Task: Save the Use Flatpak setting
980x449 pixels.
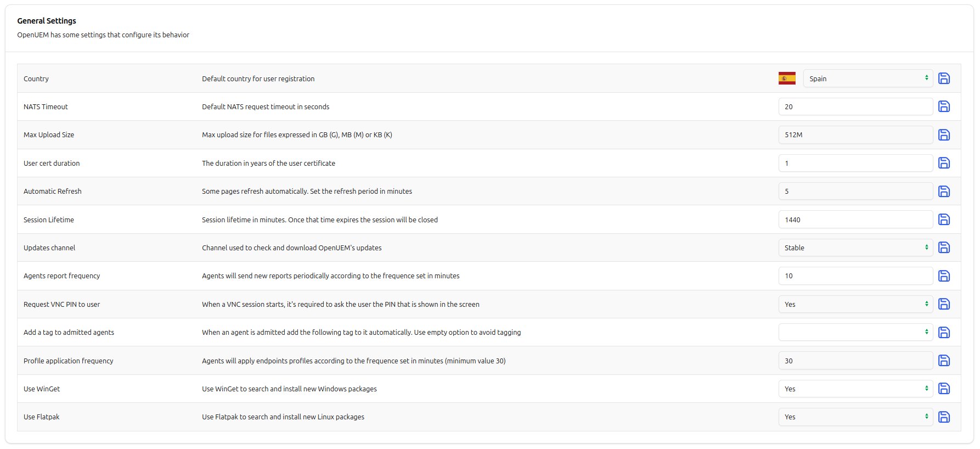Action: tap(944, 417)
